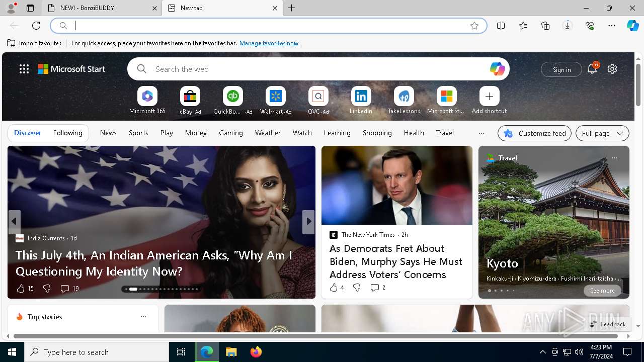Viewport: 644px width, 362px height.
Task: Open the notifications bell icon
Action: click(x=592, y=69)
